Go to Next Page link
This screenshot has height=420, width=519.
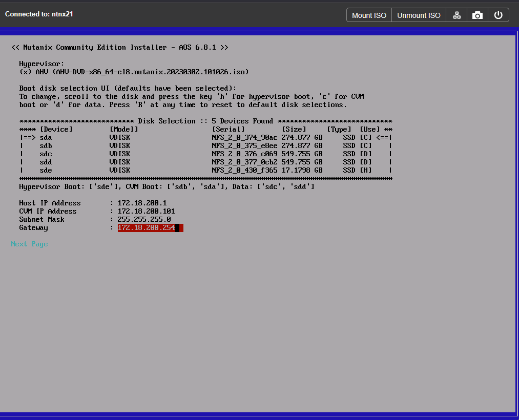[29, 244]
